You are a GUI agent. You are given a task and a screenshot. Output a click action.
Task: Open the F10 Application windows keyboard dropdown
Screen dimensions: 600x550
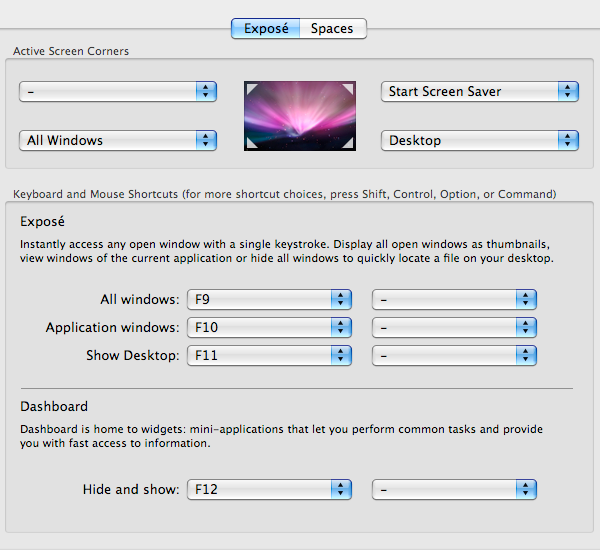pyautogui.click(x=269, y=327)
